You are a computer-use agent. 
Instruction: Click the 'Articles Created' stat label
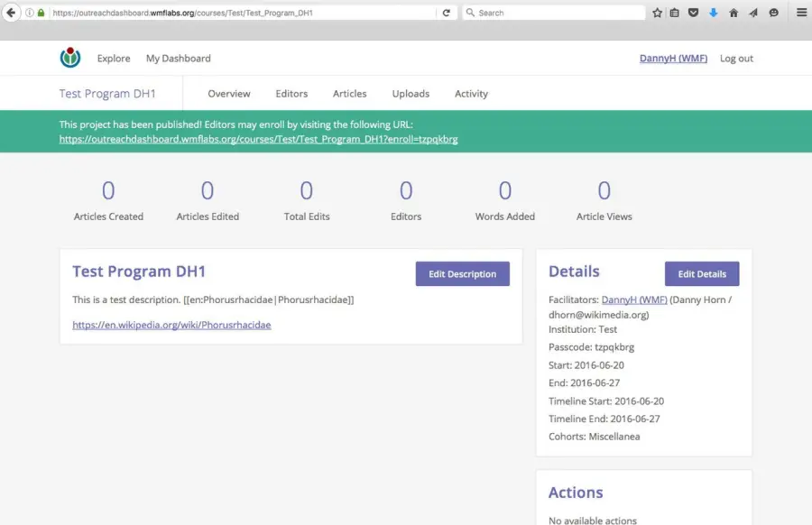tap(108, 216)
